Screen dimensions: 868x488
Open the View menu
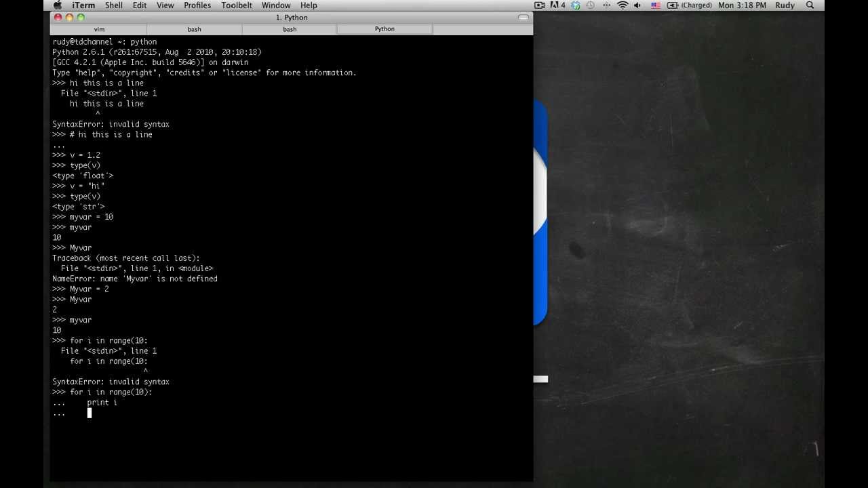pyautogui.click(x=165, y=5)
